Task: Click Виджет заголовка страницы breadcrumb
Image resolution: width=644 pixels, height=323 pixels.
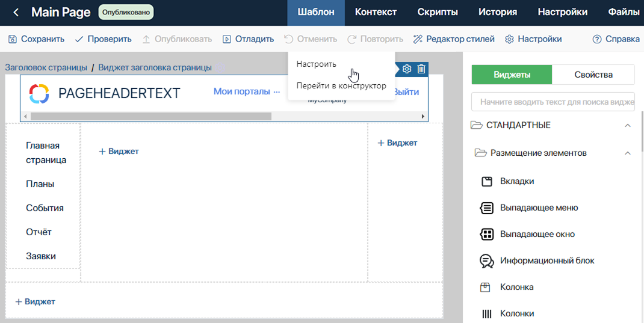Action: point(155,67)
